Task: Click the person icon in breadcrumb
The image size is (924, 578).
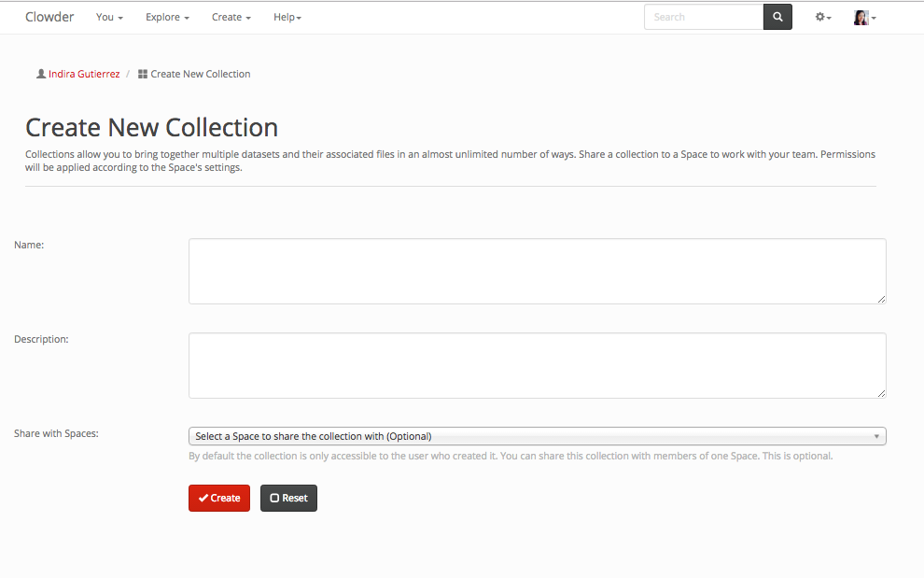Action: [40, 74]
